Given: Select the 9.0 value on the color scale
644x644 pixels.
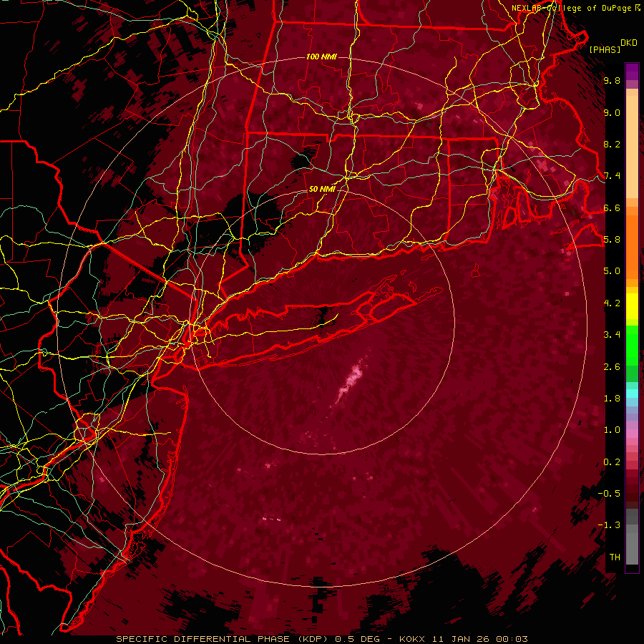Looking at the screenshot, I should pos(612,112).
